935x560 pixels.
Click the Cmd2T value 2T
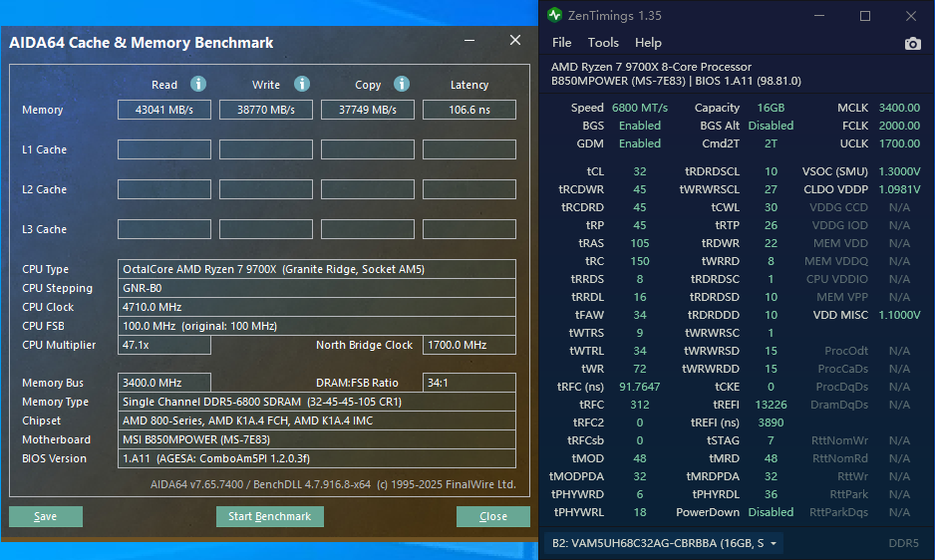[x=771, y=143]
